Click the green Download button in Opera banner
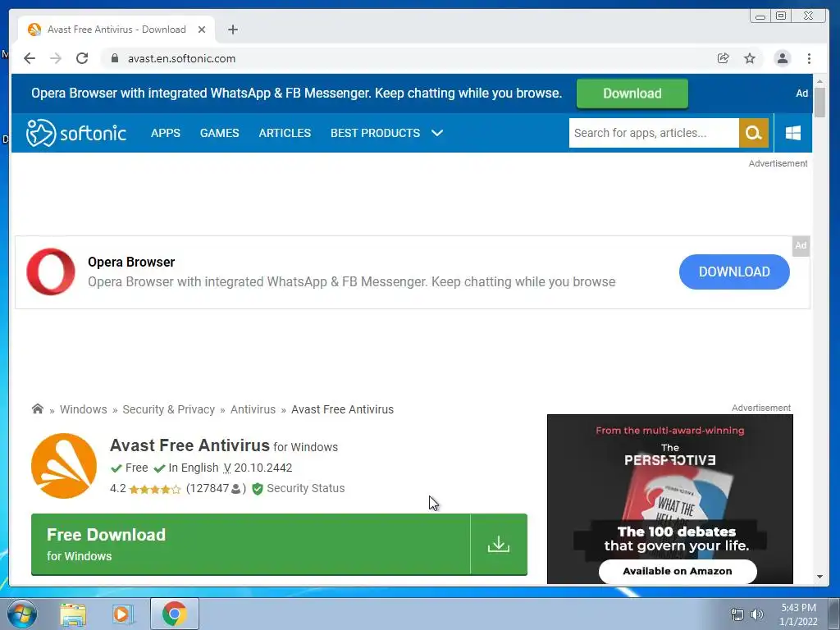Viewport: 840px width, 630px height. click(632, 94)
